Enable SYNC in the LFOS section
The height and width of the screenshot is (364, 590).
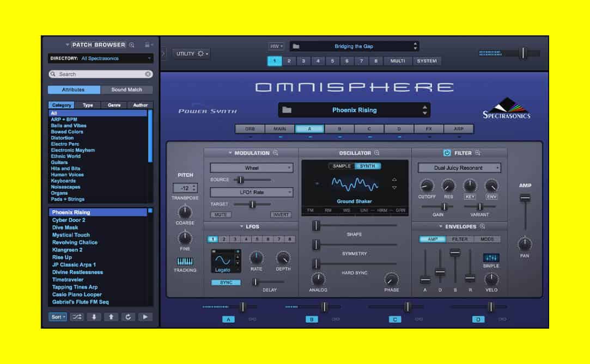coord(226,283)
